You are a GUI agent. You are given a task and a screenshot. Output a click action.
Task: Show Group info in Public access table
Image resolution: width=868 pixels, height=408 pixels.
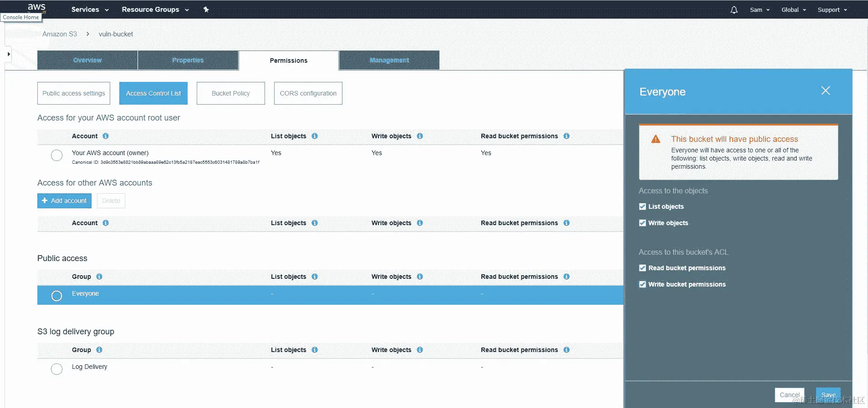[99, 277]
